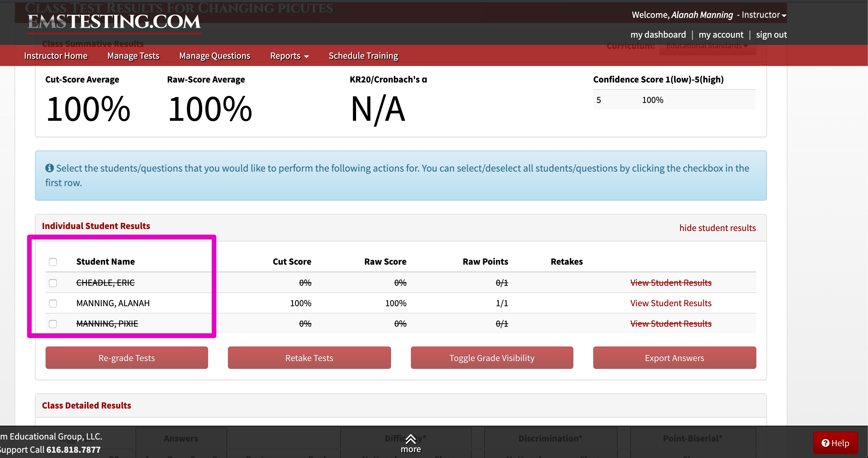Image resolution: width=868 pixels, height=458 pixels.
Task: View Student Results for CHEADLE, ERIC
Action: click(671, 283)
